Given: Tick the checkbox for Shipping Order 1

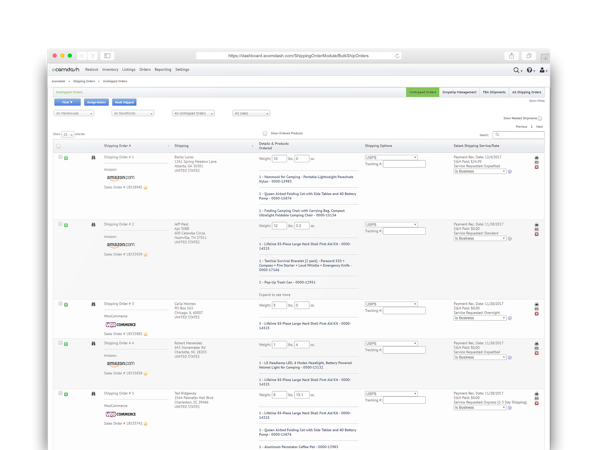Looking at the screenshot, I should tap(60, 157).
